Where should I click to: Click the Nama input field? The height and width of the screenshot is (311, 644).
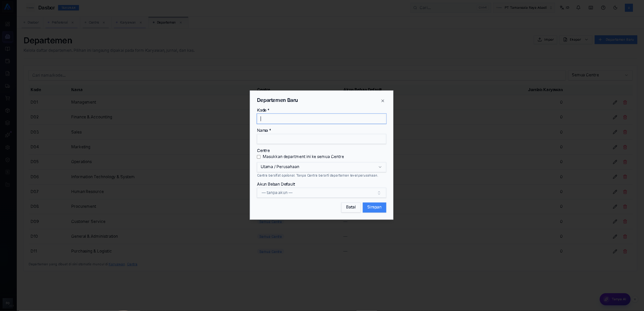(321, 139)
